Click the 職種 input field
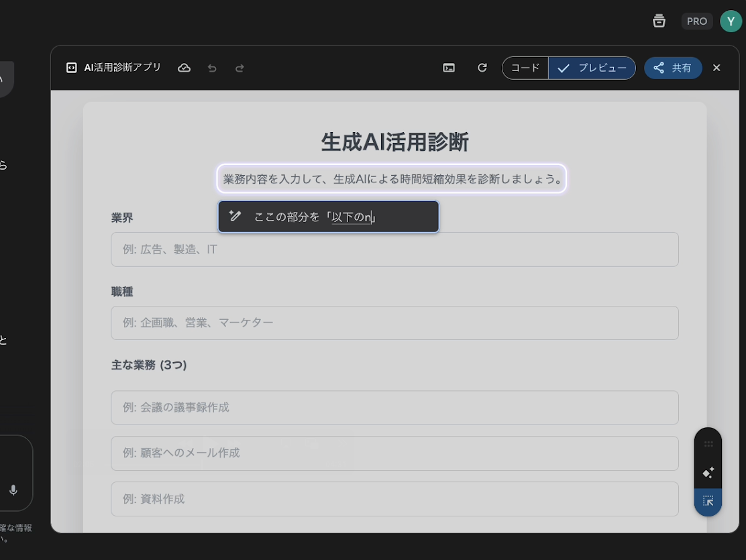 point(394,323)
